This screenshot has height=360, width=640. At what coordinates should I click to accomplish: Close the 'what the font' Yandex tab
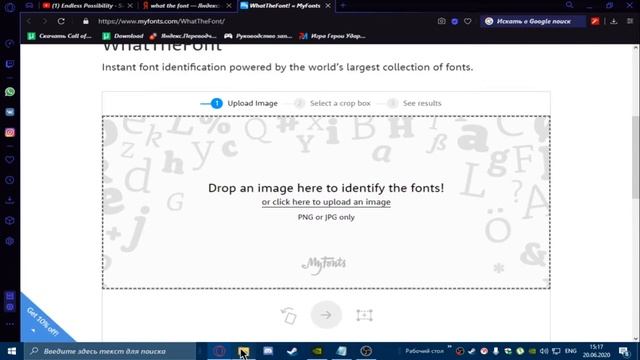pos(229,6)
